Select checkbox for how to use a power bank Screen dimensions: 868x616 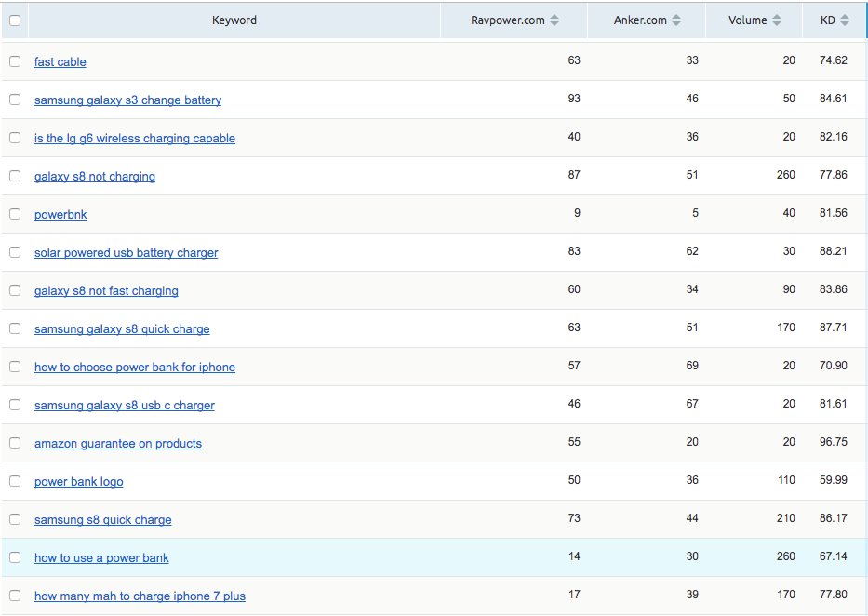click(x=15, y=558)
